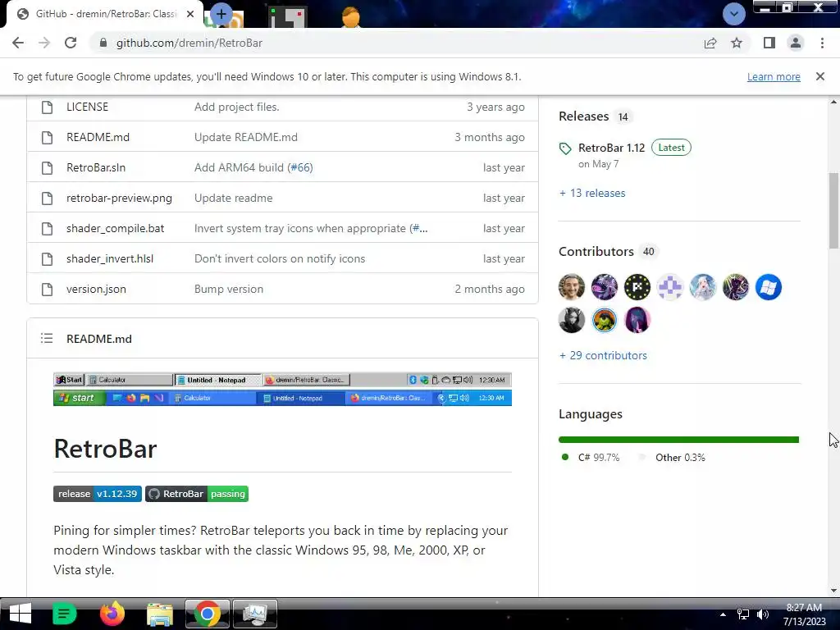Click the release tag icon beside RetroBar 1.12
This screenshot has height=630, width=840.
tap(565, 148)
